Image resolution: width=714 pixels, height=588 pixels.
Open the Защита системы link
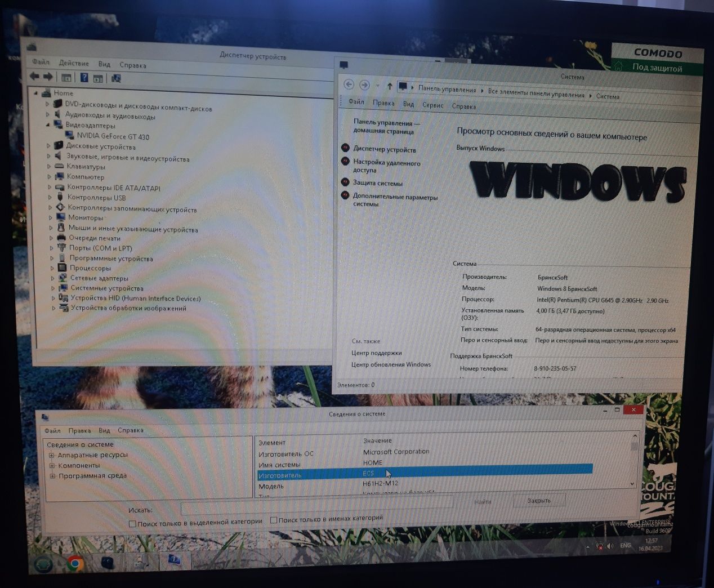click(x=377, y=183)
